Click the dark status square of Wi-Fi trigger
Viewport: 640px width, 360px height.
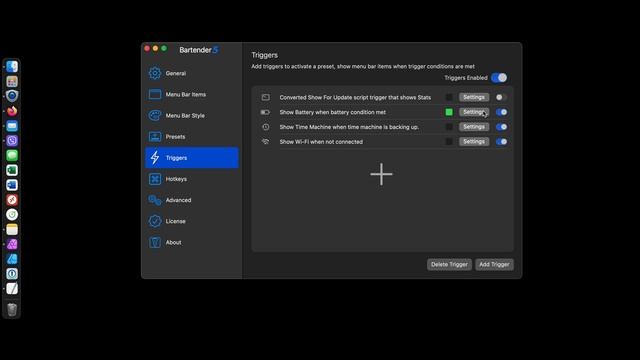449,142
